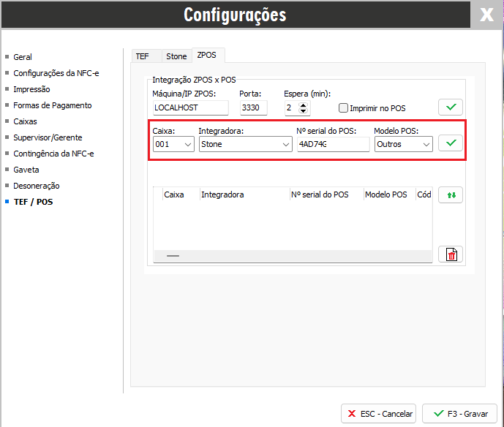Image resolution: width=504 pixels, height=427 pixels.
Task: Click the Integradora column header
Action: [x=222, y=194]
